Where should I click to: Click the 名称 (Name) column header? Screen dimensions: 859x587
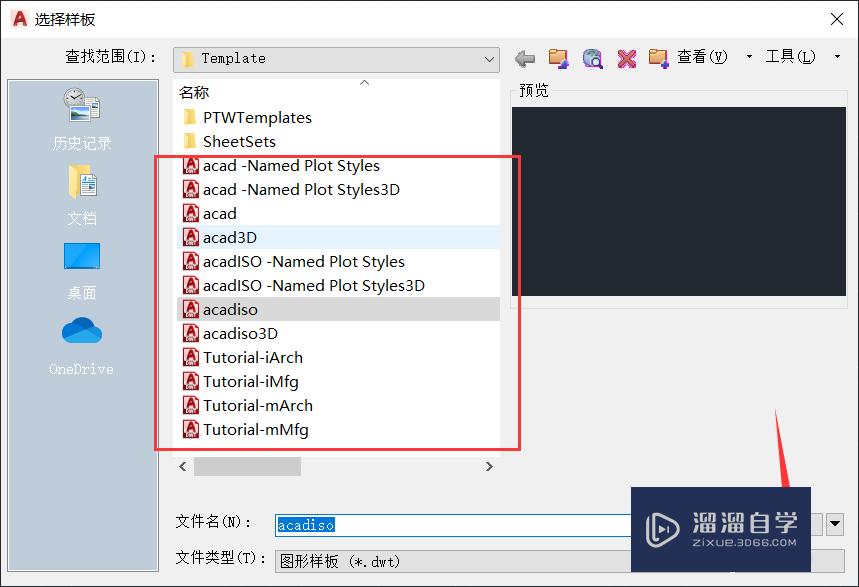pos(193,92)
